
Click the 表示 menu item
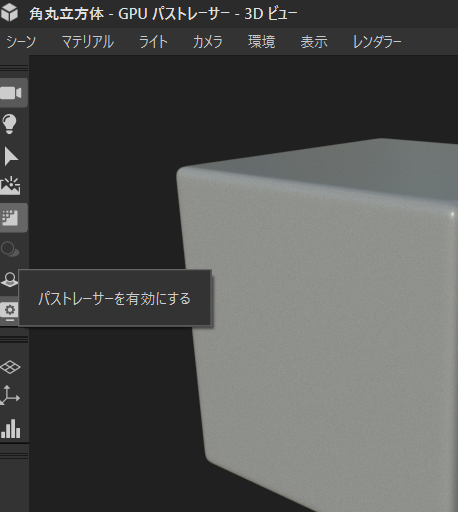point(314,42)
